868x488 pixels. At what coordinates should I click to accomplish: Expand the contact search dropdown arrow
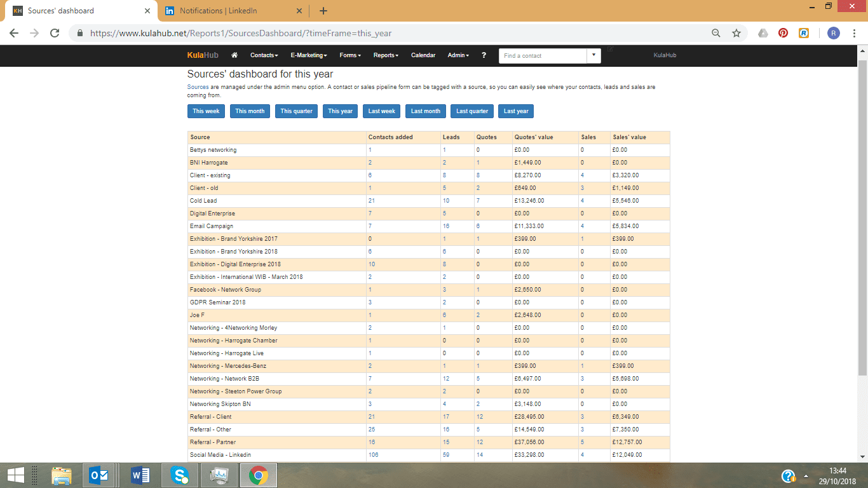pos(592,55)
